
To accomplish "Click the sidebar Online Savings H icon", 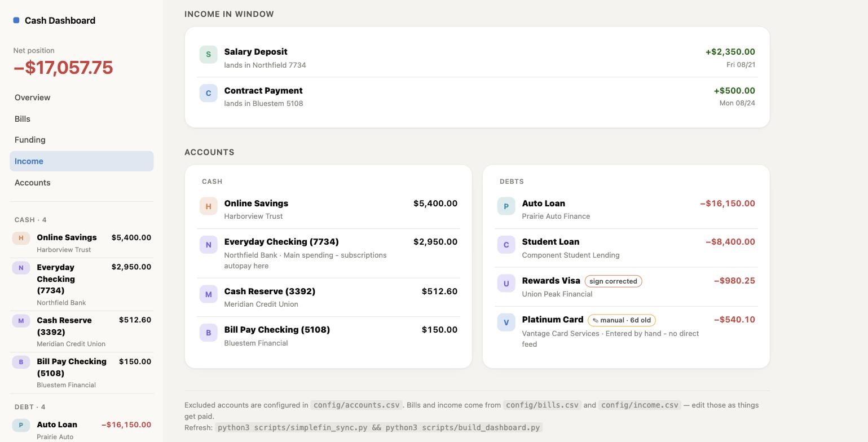I will tap(21, 238).
